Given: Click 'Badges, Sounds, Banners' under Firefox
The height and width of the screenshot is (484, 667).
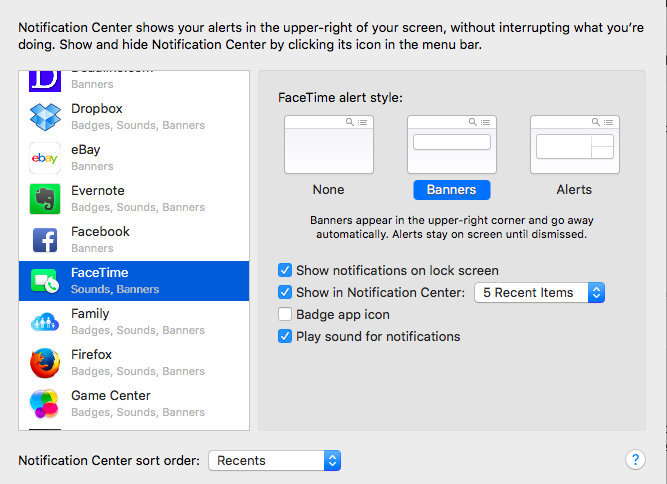Looking at the screenshot, I should (x=138, y=371).
